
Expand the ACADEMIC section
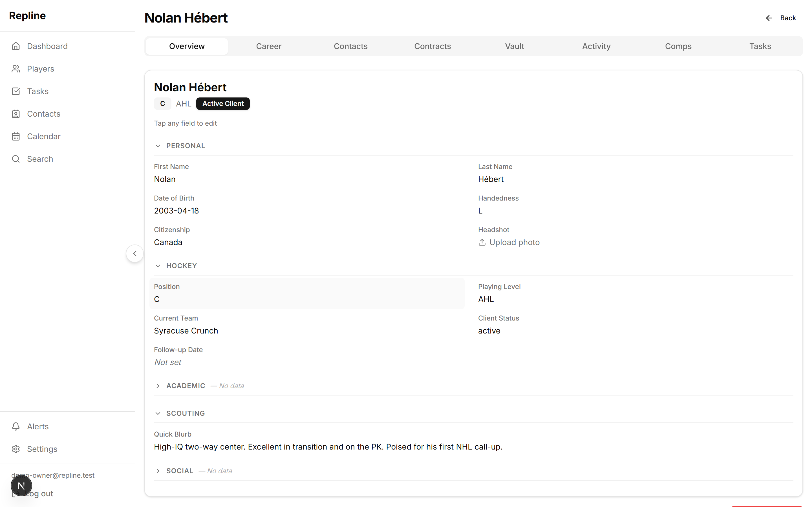coord(158,386)
